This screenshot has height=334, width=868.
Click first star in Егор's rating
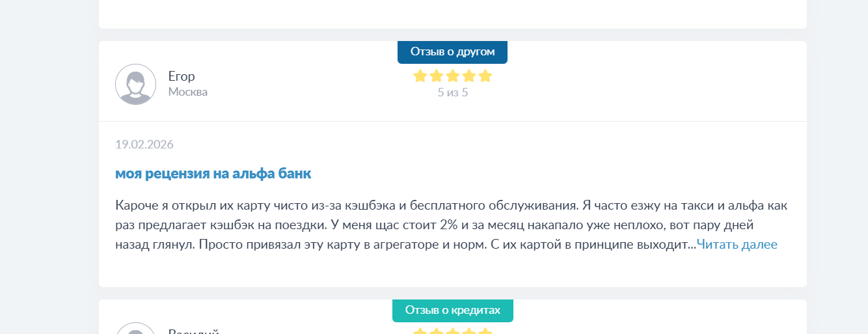pos(420,76)
